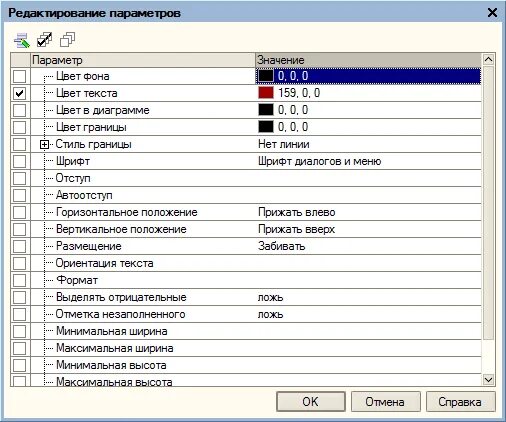This screenshot has height=422, width=506.
Task: Enable the Выделять отрицательные checkbox
Action: pos(19,297)
